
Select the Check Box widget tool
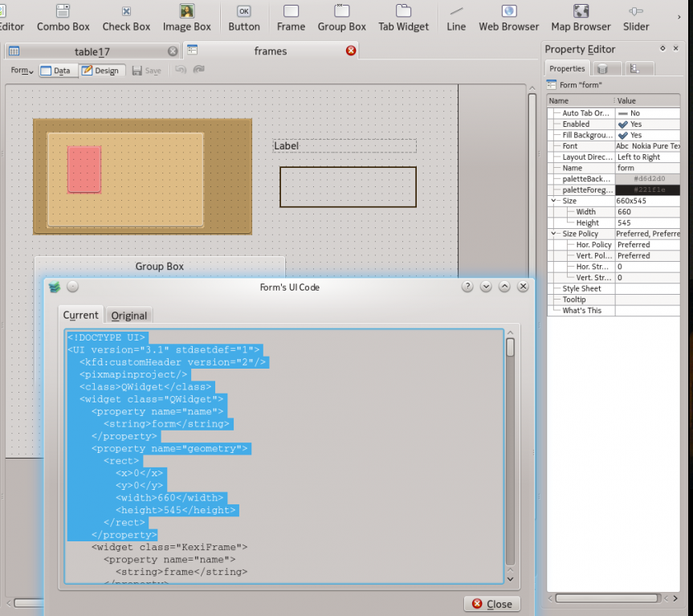coord(126,18)
